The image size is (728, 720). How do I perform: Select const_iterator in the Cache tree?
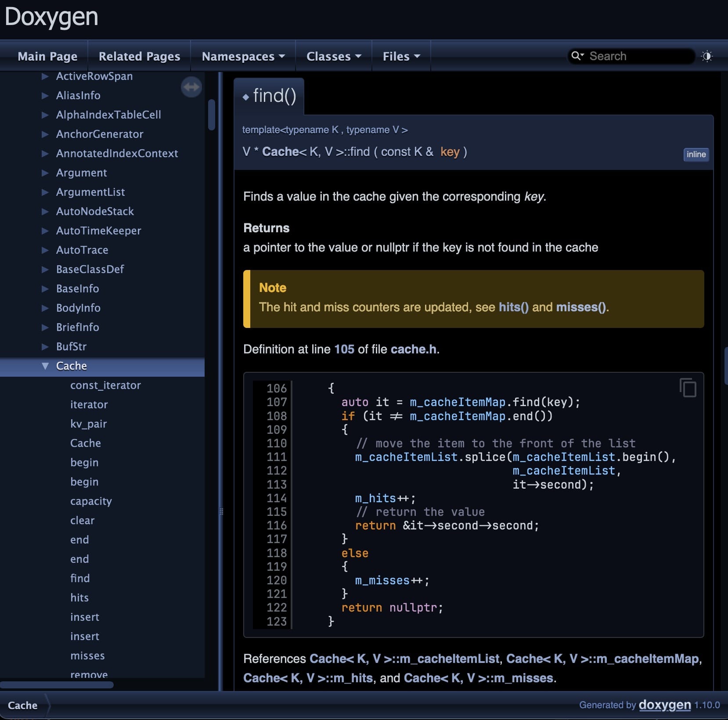click(x=105, y=385)
